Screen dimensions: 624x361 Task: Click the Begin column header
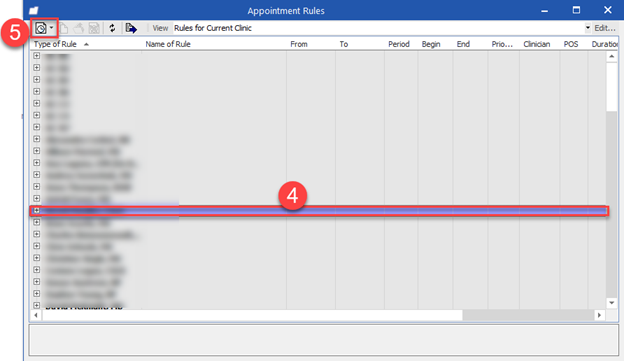pos(431,44)
